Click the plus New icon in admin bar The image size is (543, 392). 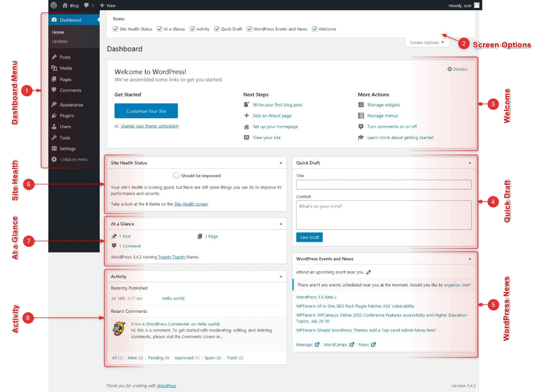[x=102, y=6]
